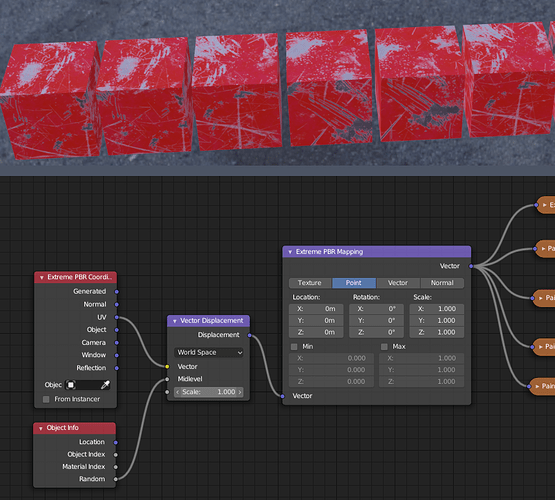
Task: Select the Vector Displacement node header
Action: [x=208, y=321]
